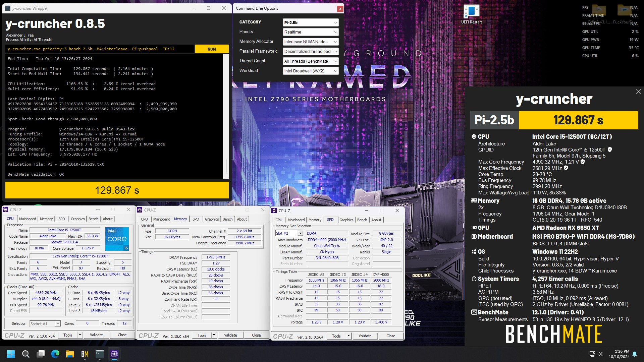Open File Explorer from taskbar
The width and height of the screenshot is (644, 362).
70,354
